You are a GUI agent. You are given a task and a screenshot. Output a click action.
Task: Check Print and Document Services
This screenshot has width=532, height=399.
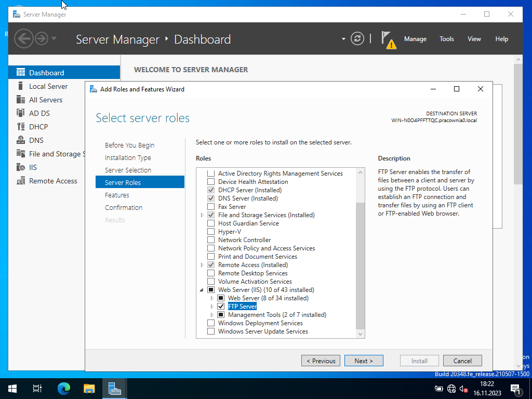(211, 257)
